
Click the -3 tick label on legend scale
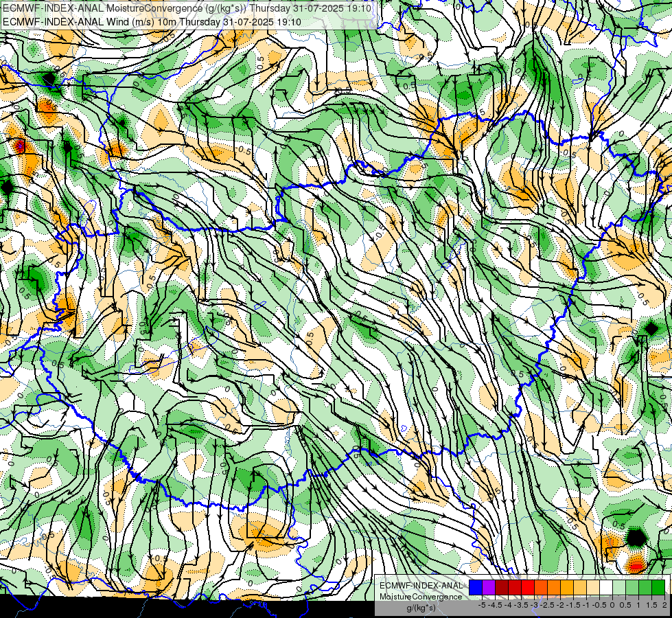coord(535,605)
